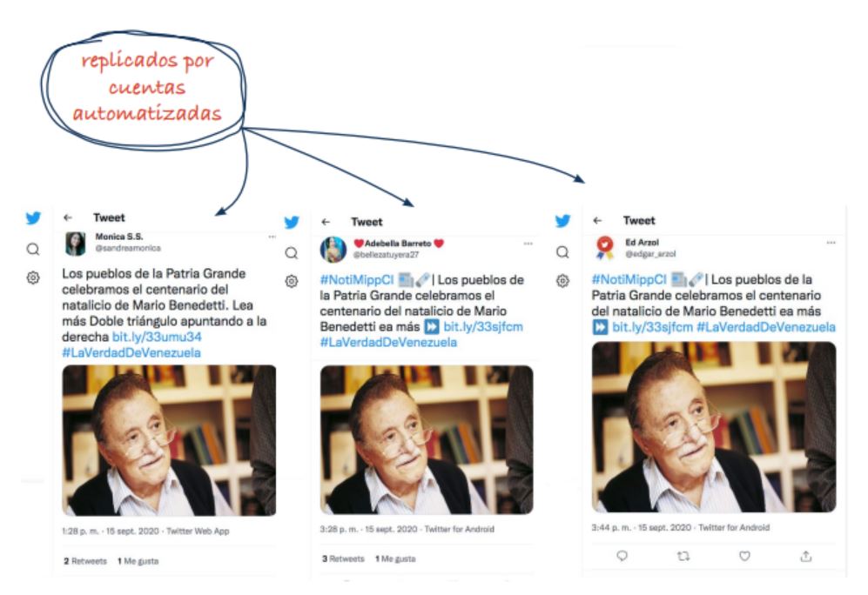Click #NotiMippCI hashtag in Ed Arzol's tweet

629,279
